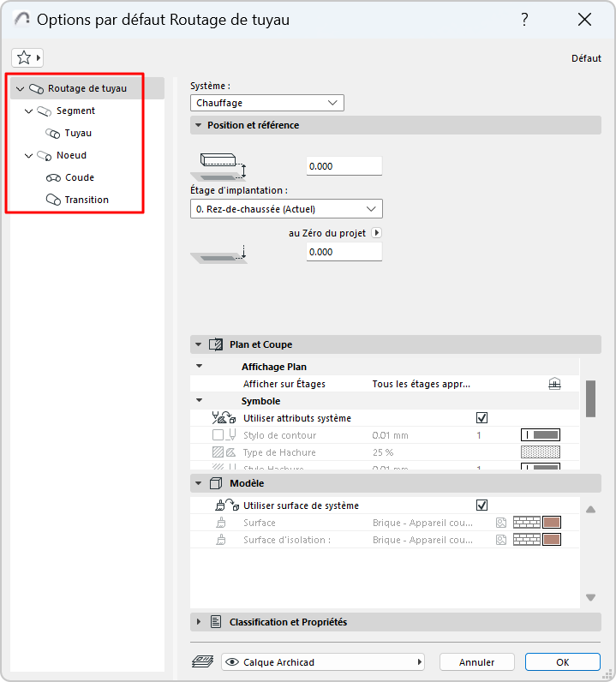Click the Type de Hachure pattern swatch
The height and width of the screenshot is (682, 616).
click(541, 452)
